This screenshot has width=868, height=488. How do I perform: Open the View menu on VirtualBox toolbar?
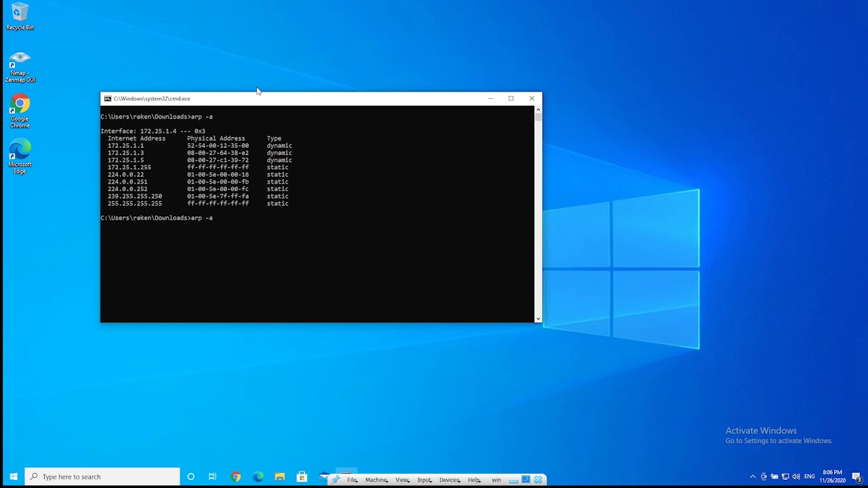(x=402, y=480)
